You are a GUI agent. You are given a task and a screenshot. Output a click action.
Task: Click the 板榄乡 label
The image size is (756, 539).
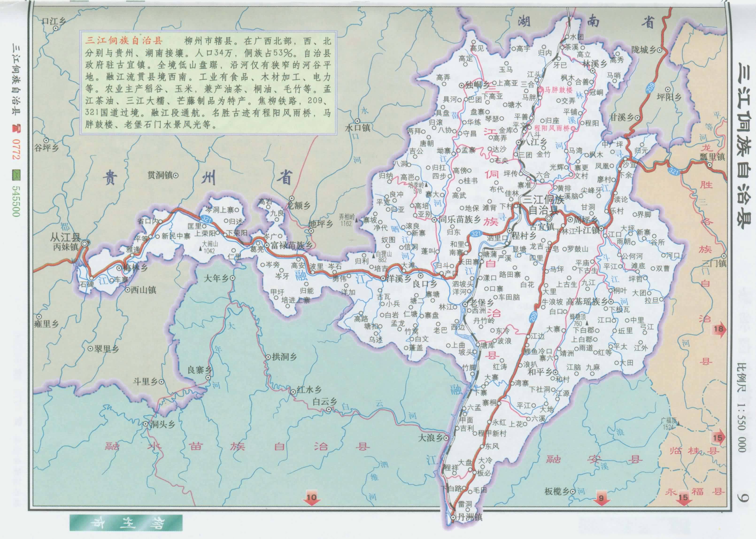pos(557,492)
